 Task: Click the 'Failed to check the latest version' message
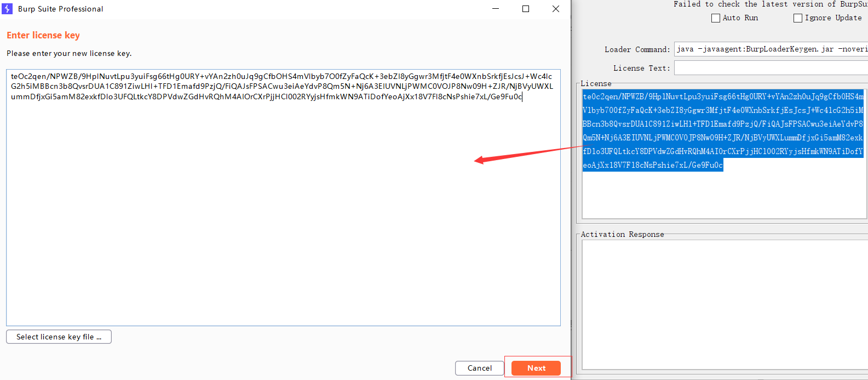[x=771, y=4]
